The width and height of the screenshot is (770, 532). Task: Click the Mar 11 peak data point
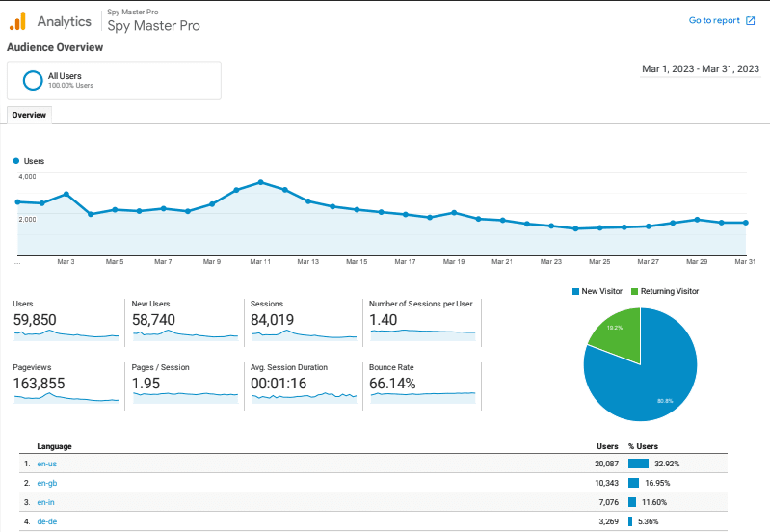[x=261, y=182]
